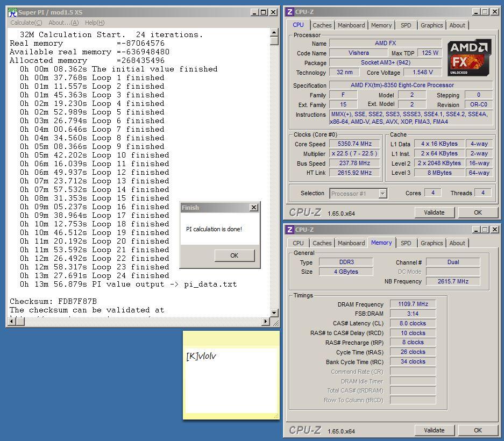Minimize the top CPU-Z window

click(477, 12)
